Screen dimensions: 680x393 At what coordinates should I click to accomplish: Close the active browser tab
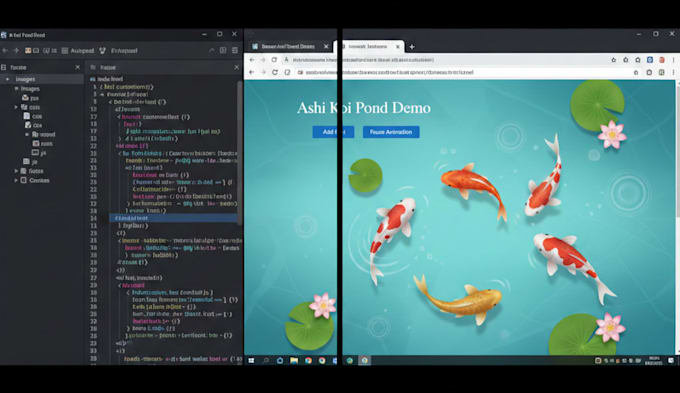pos(398,46)
